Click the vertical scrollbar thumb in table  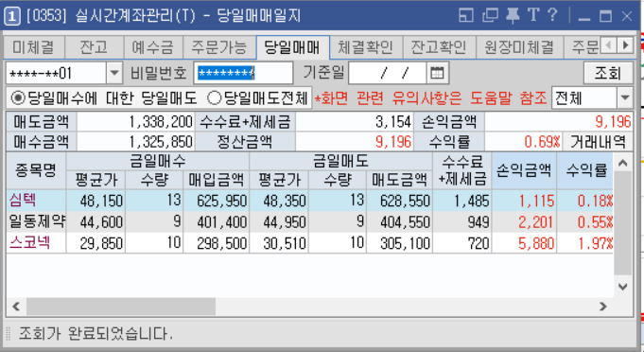point(622,223)
